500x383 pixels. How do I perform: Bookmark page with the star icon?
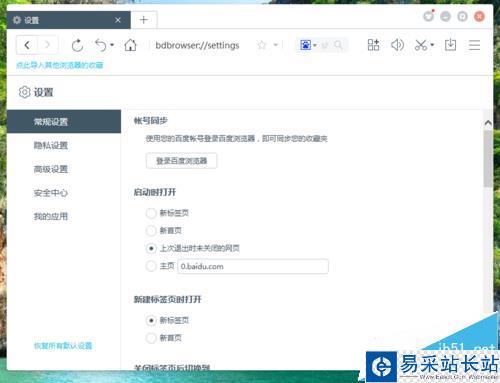point(262,45)
